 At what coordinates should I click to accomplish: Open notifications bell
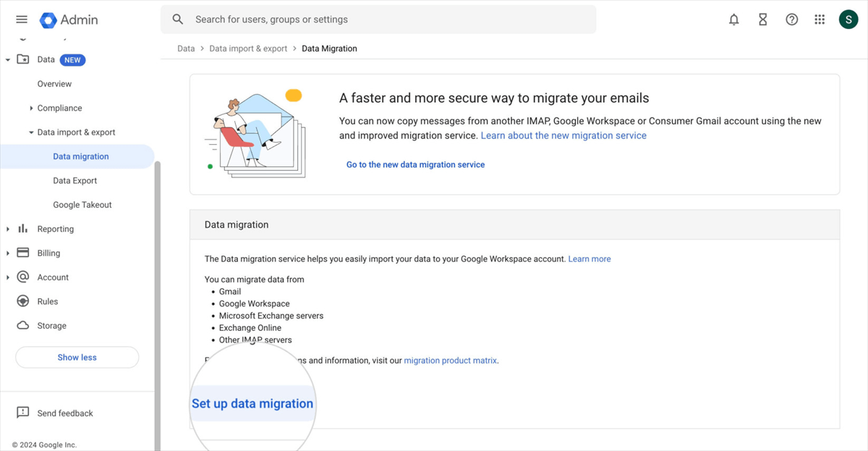pos(733,20)
